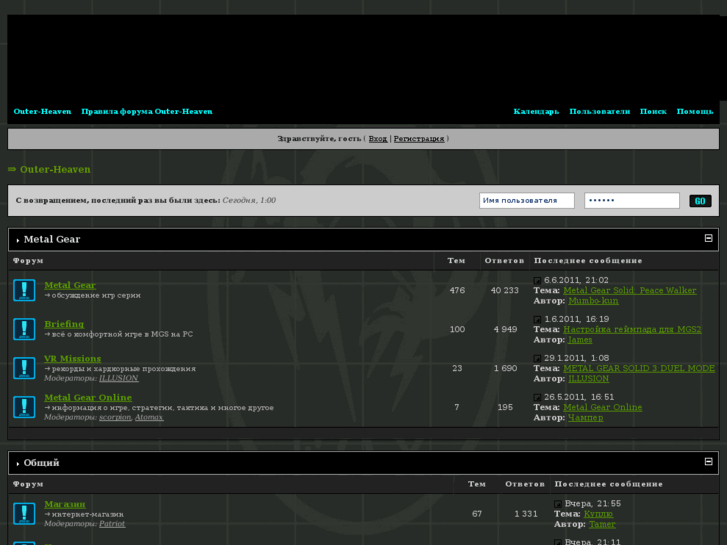Click the Metal Gear Online forum status icon
This screenshot has width=727, height=545.
pos(24,407)
